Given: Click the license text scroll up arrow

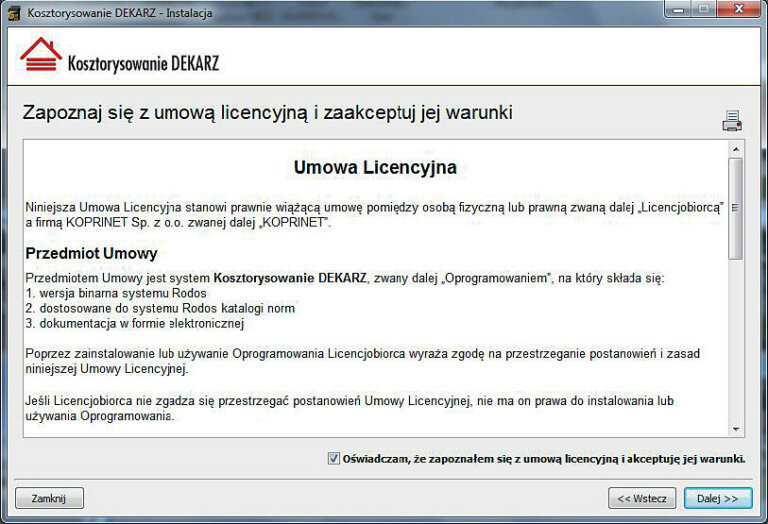Looking at the screenshot, I should pyautogui.click(x=736, y=149).
